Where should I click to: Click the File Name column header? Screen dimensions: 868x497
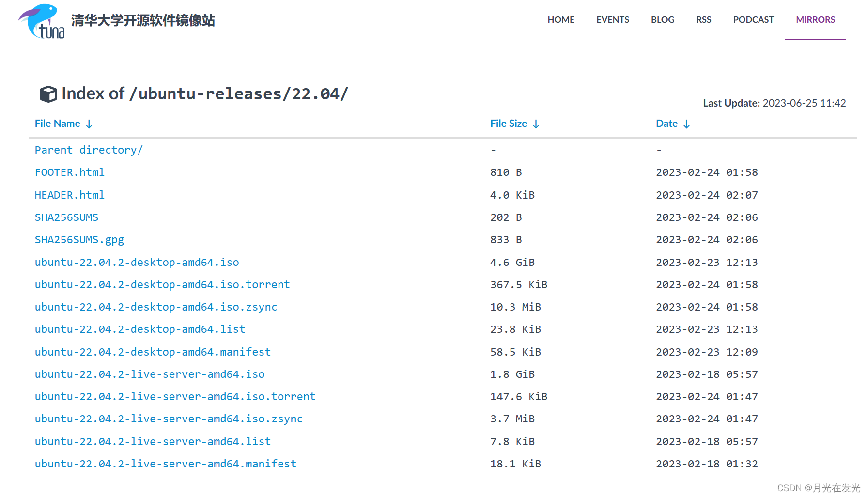[x=58, y=124]
